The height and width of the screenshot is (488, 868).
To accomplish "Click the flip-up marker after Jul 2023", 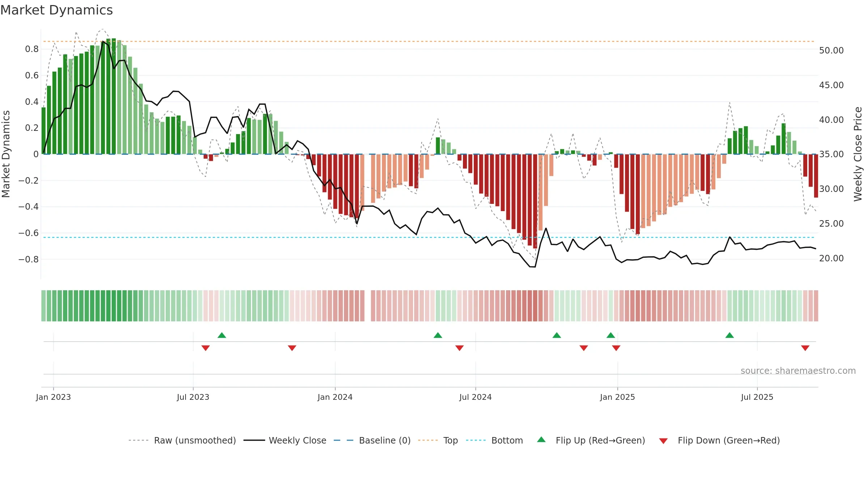I will [222, 335].
